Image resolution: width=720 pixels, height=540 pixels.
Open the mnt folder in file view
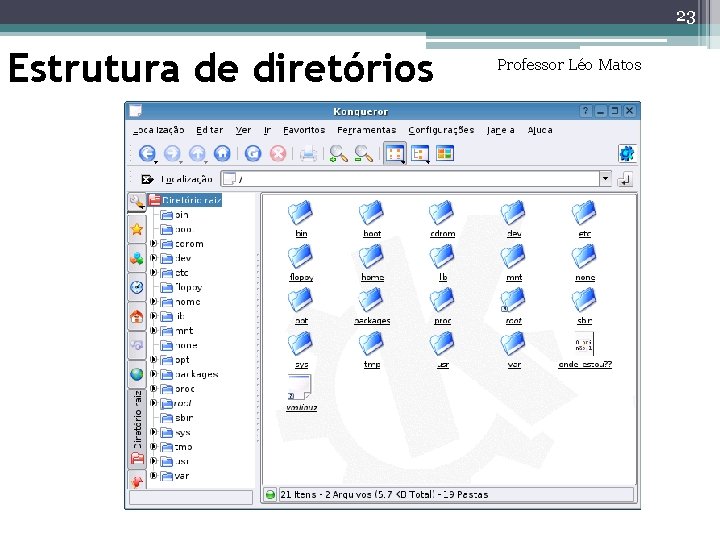pos(513,262)
